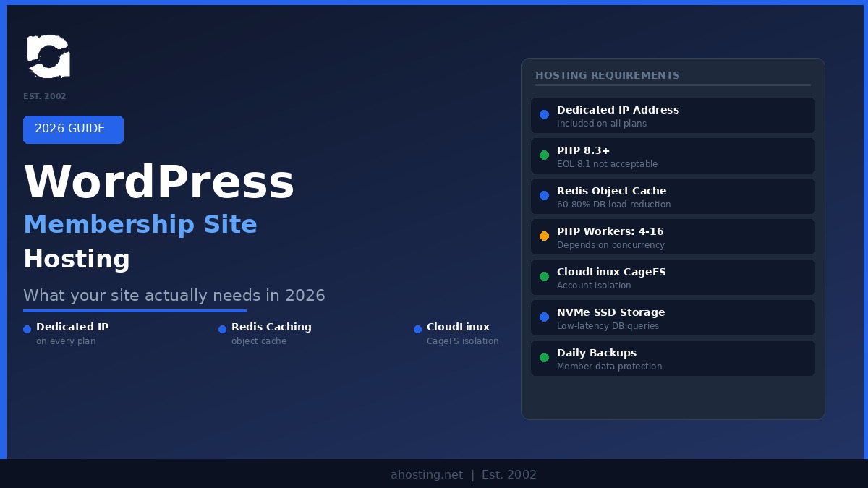Viewport: 868px width, 488px height.
Task: Click the 'NVMe SSD Storage' title
Action: (610, 312)
